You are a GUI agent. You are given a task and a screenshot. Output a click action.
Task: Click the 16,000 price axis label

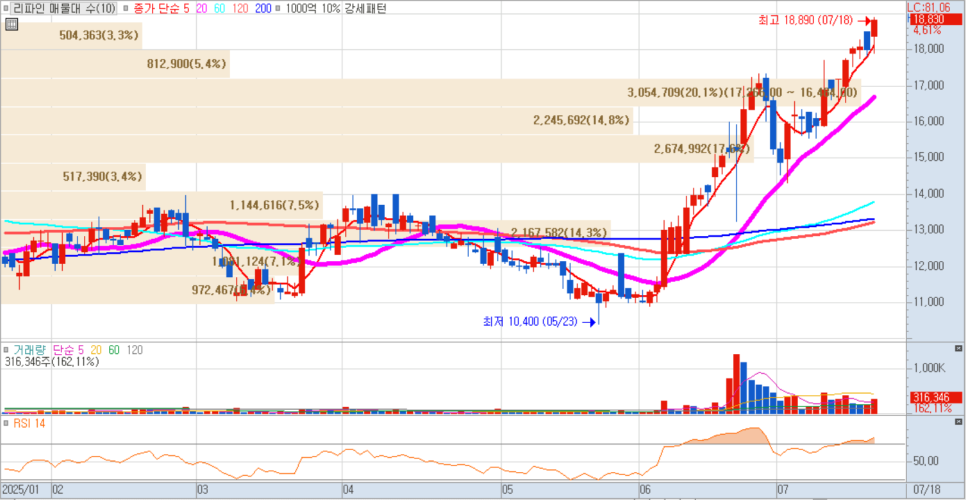click(928, 121)
